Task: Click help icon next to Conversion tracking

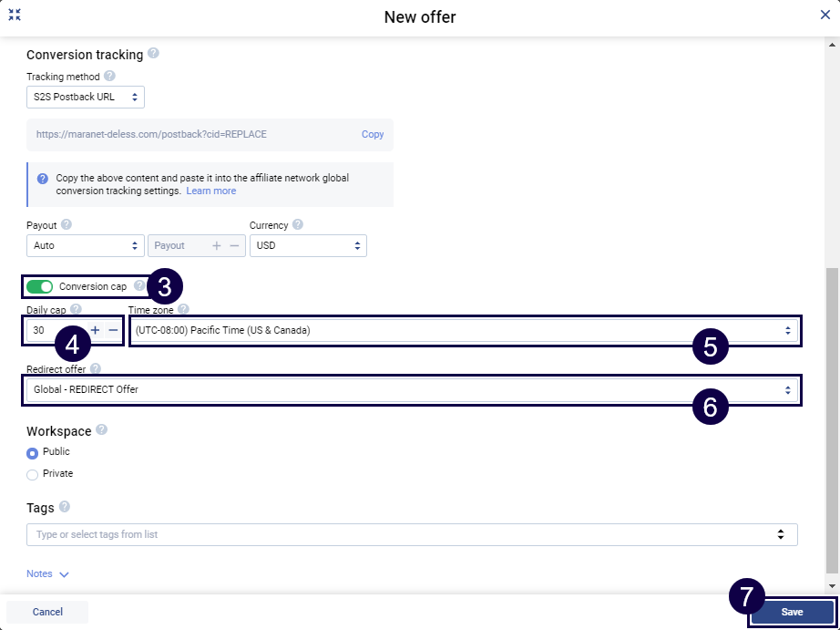Action: [153, 54]
